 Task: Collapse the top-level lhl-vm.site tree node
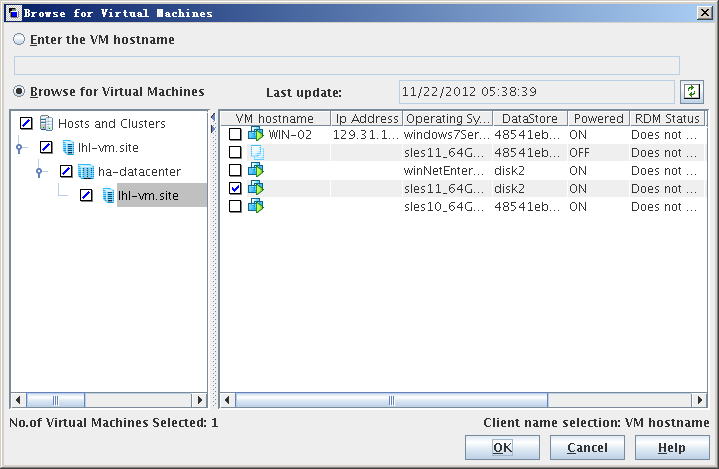tap(19, 148)
